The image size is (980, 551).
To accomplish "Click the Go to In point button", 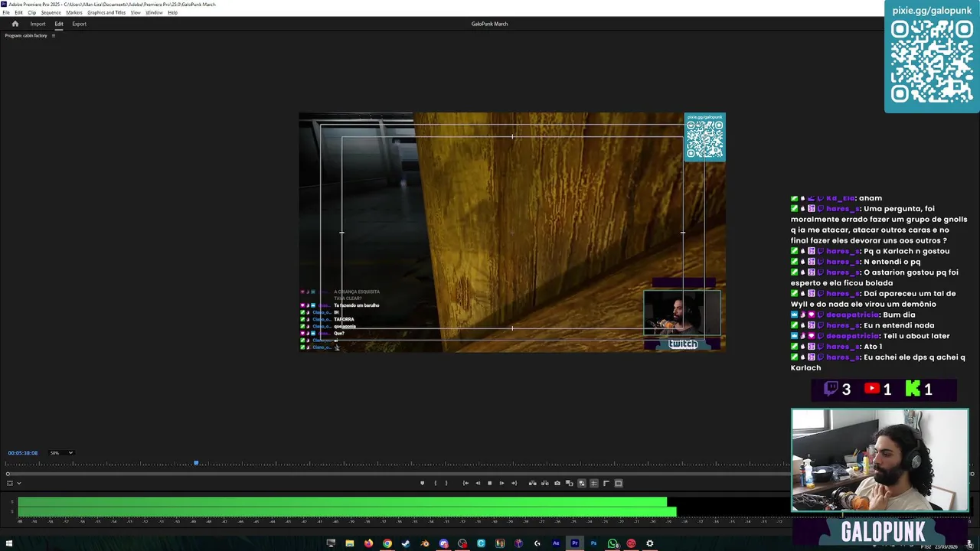I will click(465, 483).
